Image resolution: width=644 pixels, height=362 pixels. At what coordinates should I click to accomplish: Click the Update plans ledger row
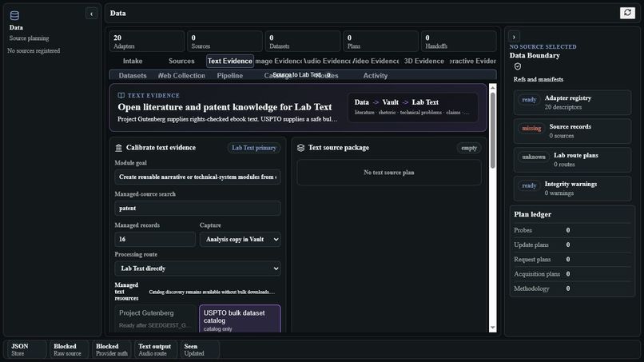pos(572,245)
